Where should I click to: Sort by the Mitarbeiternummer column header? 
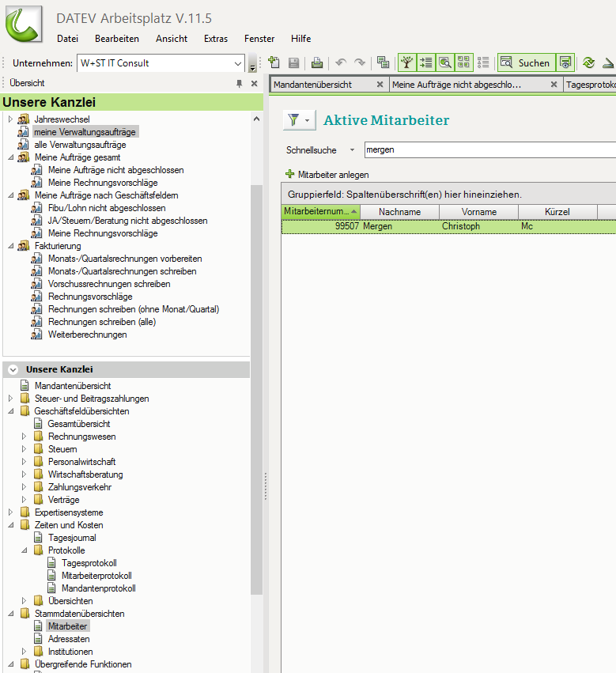coord(321,212)
